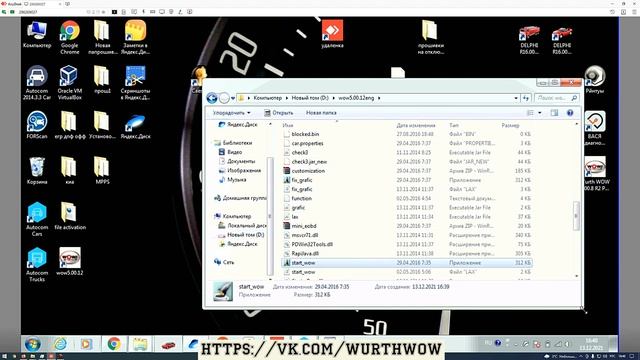The image size is (640, 360).
Task: Select Домашняя группа in the navigation pane
Action: [240, 198]
